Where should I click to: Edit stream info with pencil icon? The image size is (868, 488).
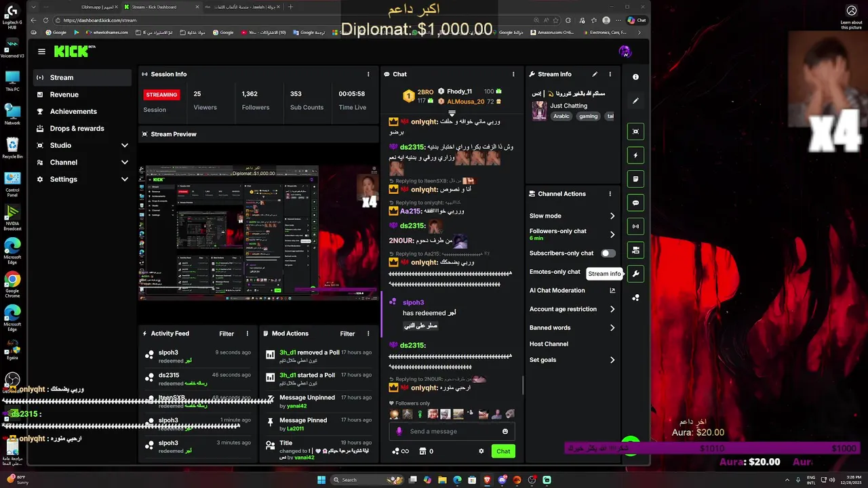click(x=595, y=74)
